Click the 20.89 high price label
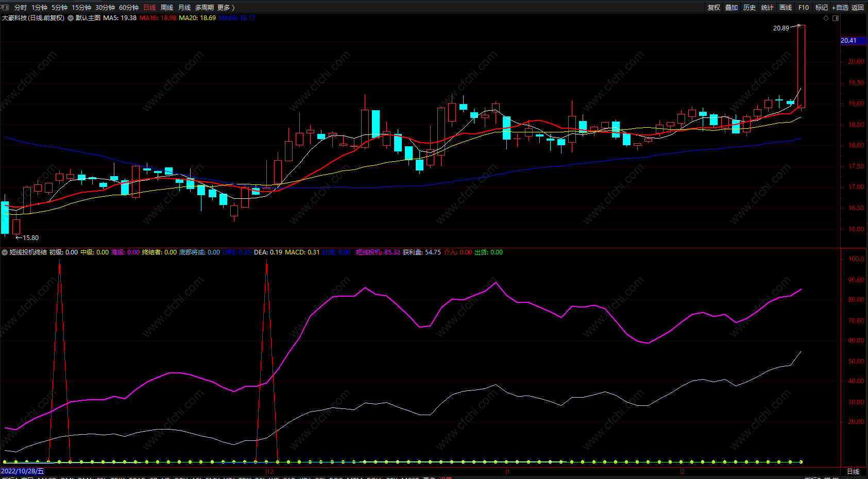The image size is (868, 479). click(x=781, y=28)
